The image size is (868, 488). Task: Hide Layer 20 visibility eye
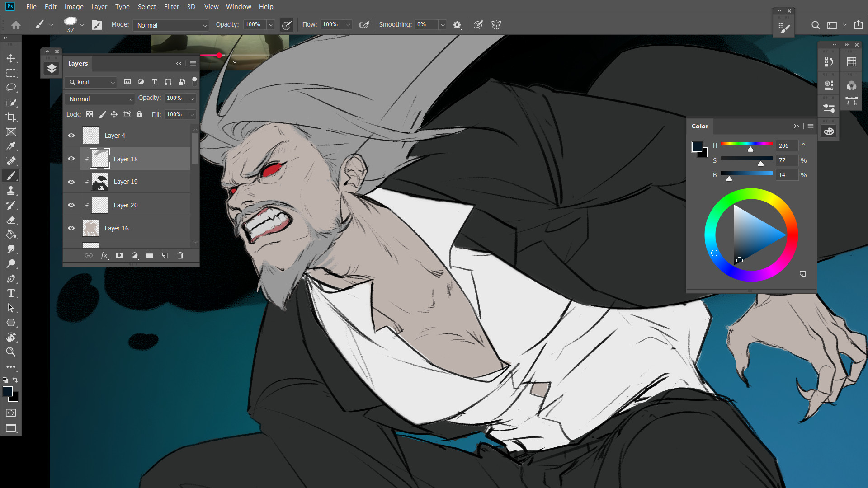click(71, 205)
